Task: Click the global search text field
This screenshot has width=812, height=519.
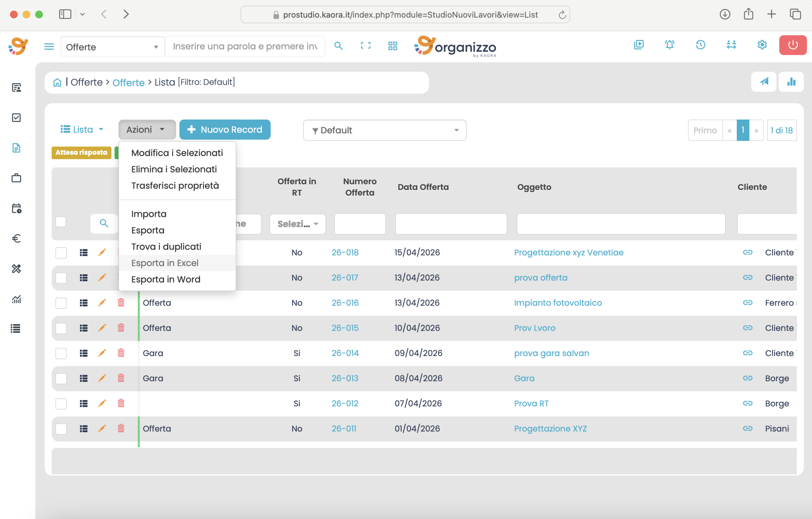Action: coord(245,47)
